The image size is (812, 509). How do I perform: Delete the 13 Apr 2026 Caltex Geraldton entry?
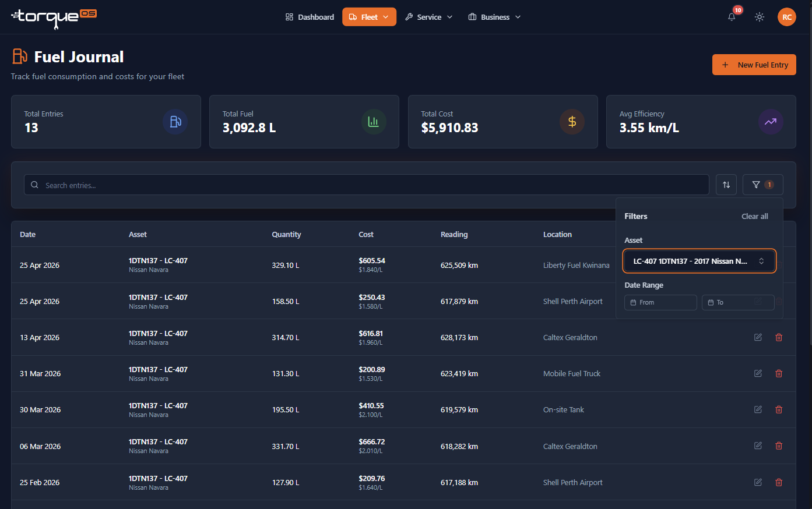[779, 337]
